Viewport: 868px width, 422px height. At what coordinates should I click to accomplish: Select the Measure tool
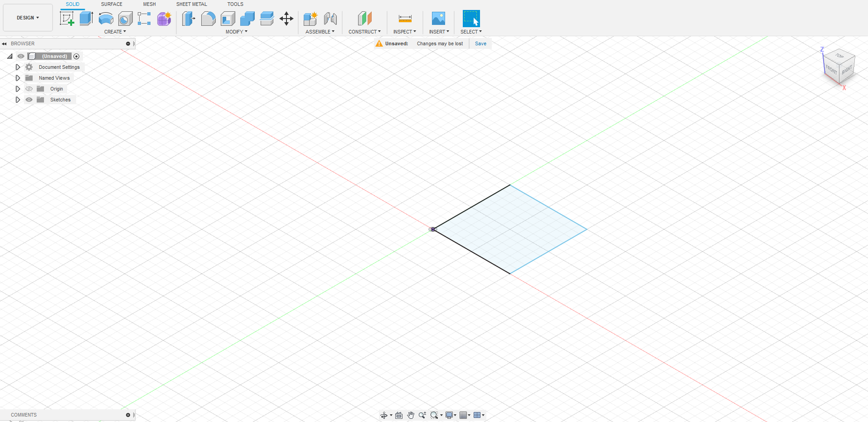[405, 19]
